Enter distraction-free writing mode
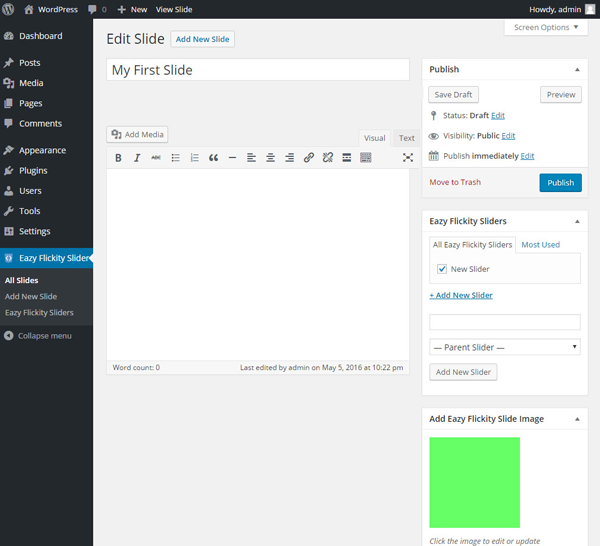Screen dimensions: 600x546 click(408, 158)
